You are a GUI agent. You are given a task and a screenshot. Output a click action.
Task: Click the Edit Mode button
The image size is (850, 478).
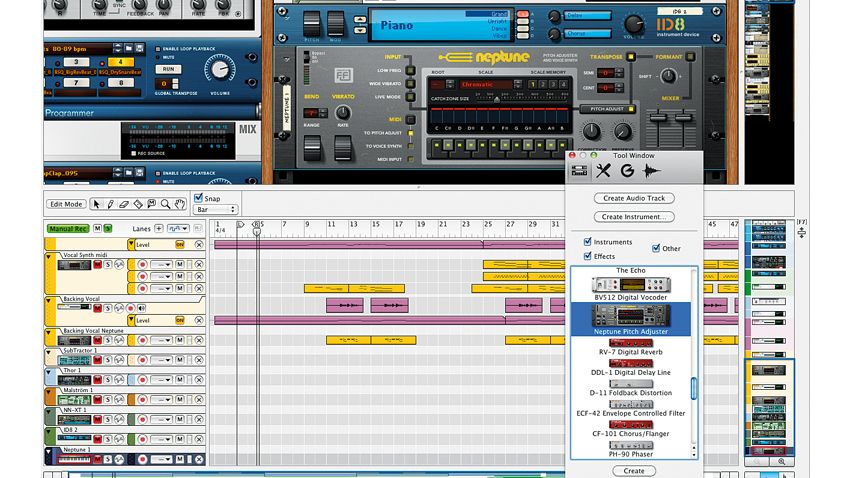66,204
